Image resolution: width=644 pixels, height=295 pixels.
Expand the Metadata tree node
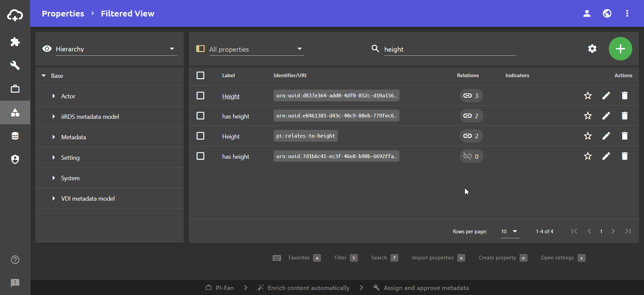pyautogui.click(x=54, y=137)
